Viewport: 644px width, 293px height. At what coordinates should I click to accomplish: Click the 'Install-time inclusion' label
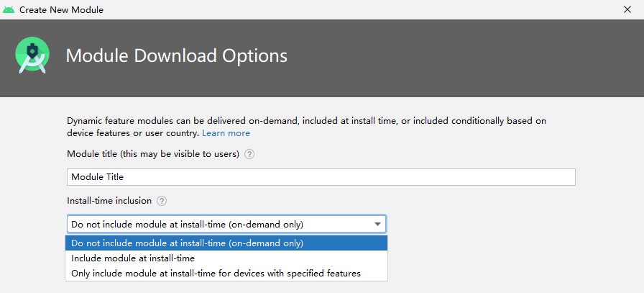coord(109,201)
